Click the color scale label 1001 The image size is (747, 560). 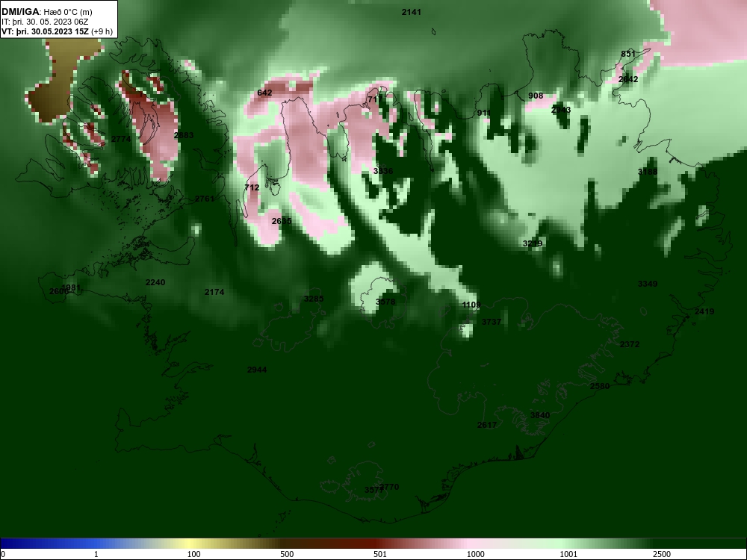point(568,554)
